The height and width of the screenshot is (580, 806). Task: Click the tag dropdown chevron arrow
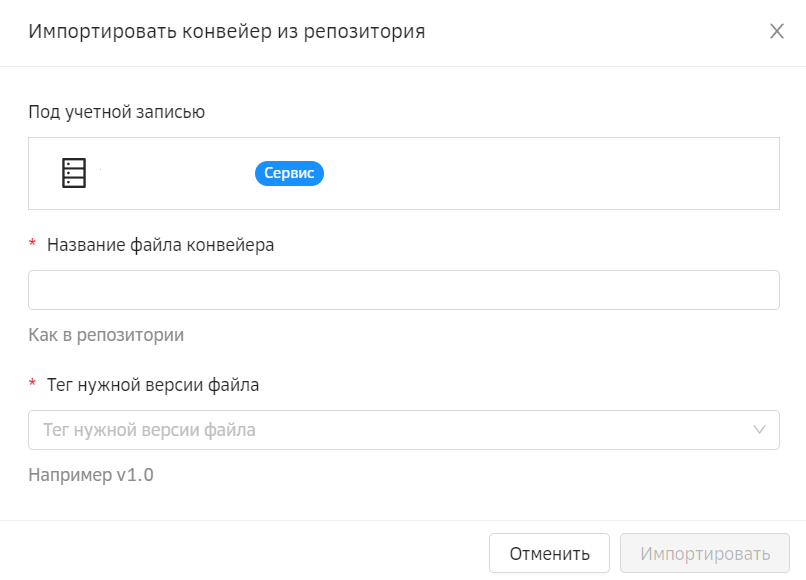[759, 430]
